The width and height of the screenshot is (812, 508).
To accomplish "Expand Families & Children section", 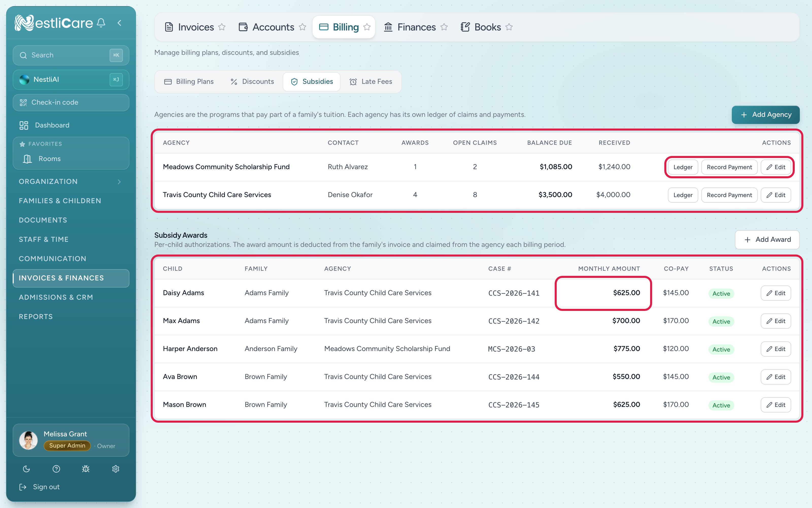I will tap(71, 201).
